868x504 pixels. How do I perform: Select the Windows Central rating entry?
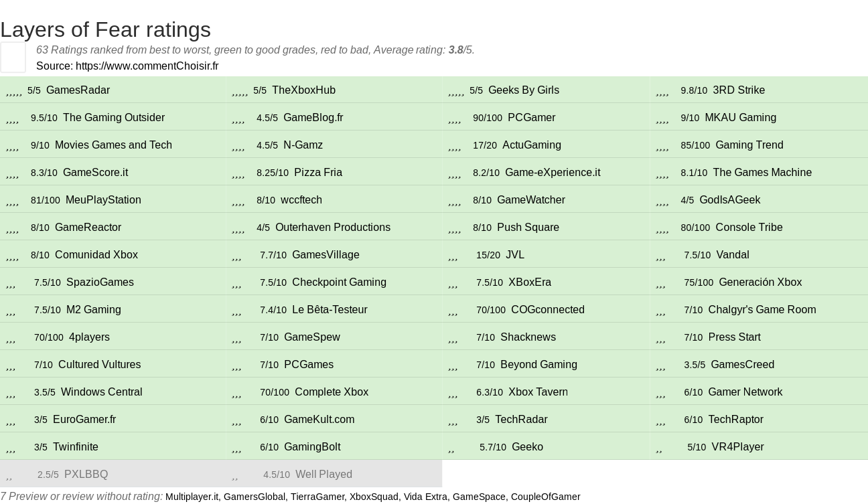point(101,392)
